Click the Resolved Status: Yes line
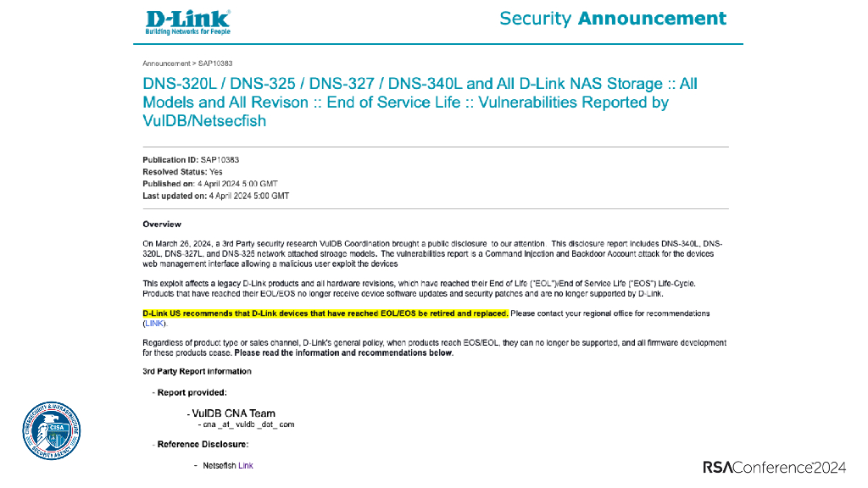868x488 pixels. pyautogui.click(x=182, y=172)
